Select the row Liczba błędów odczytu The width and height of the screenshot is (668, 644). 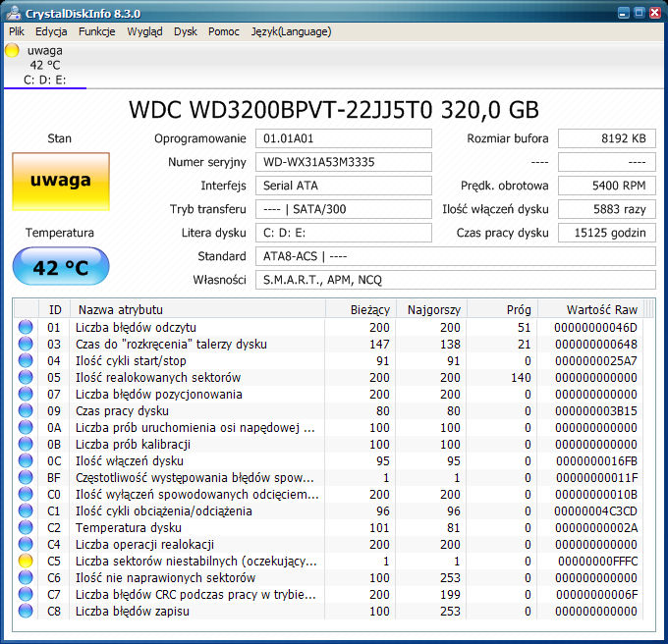[328, 327]
